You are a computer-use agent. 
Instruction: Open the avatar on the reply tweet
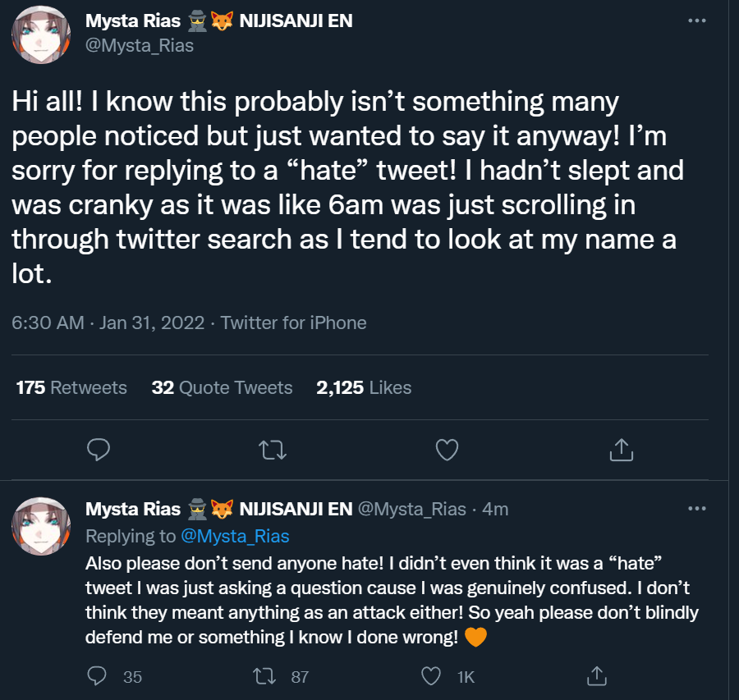coord(41,526)
